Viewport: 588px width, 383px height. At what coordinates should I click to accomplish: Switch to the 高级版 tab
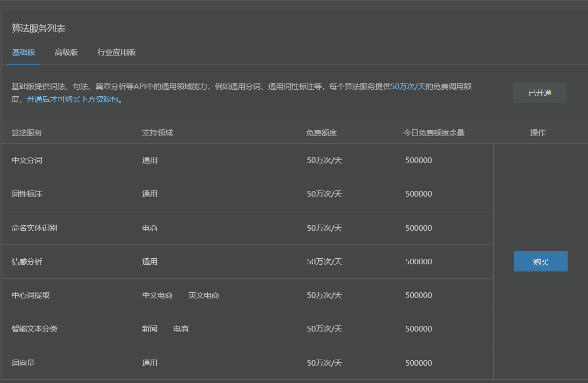[x=66, y=52]
